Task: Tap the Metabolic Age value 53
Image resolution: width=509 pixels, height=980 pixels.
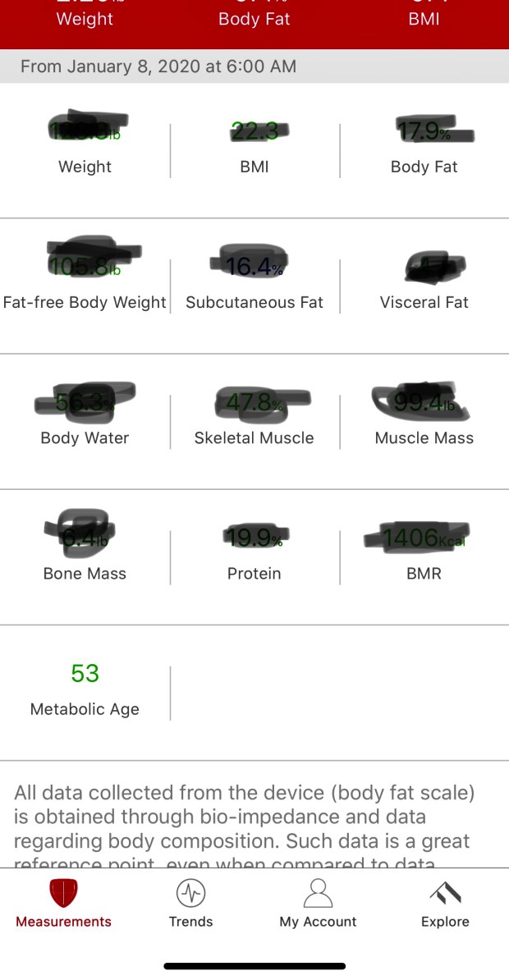Action: tap(85, 674)
